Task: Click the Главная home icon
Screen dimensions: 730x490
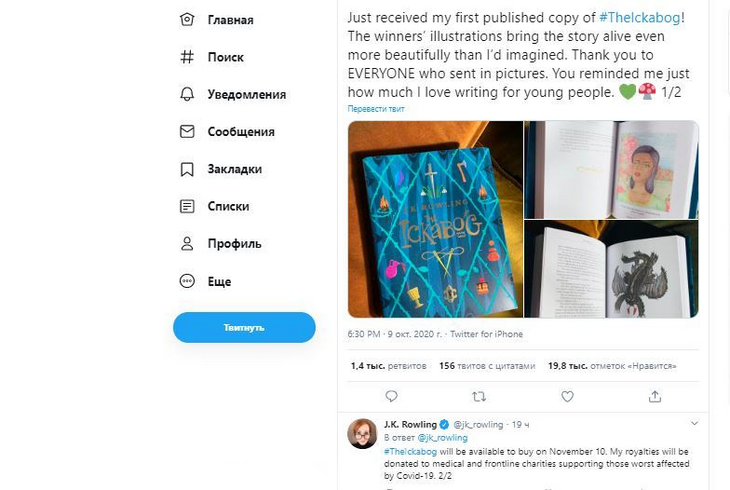Action: 187,20
